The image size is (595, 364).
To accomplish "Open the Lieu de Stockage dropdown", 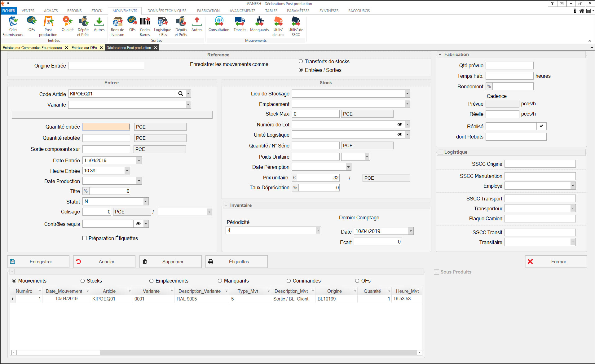I will pos(407,94).
